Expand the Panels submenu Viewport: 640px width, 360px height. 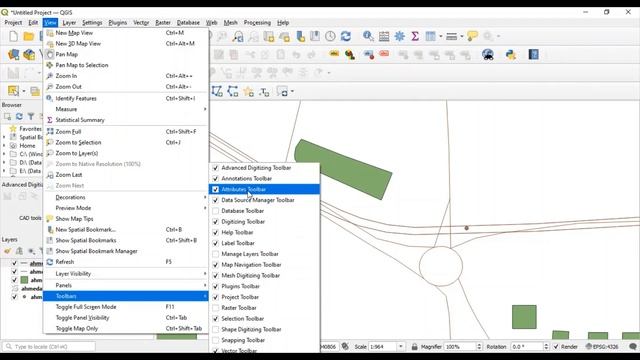pos(126,285)
